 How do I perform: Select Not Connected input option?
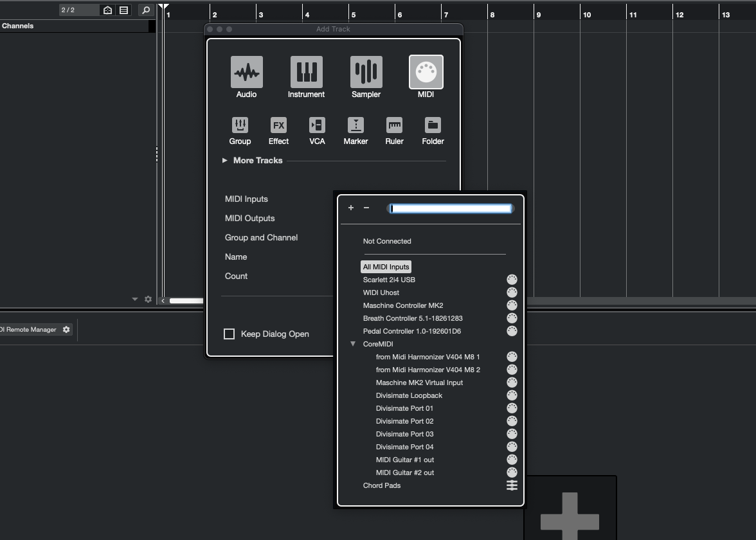[387, 241]
